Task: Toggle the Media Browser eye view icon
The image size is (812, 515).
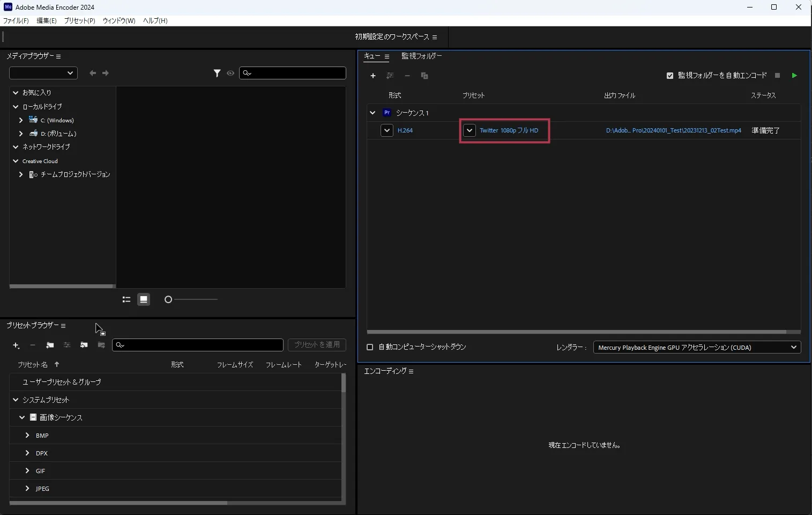Action: pyautogui.click(x=230, y=73)
